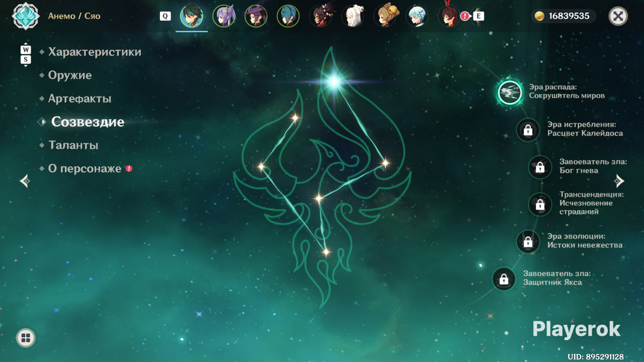
Task: Open the Характеристики menu section
Action: pos(95,52)
